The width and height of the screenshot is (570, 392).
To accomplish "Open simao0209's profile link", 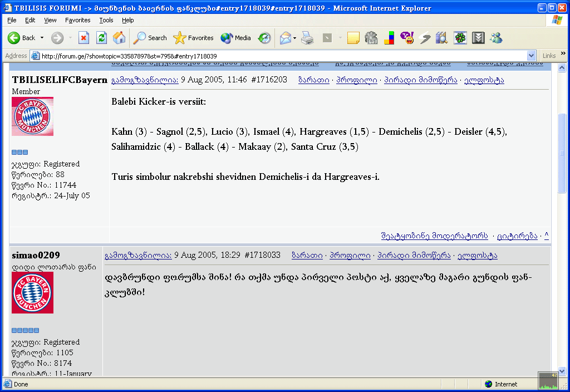I will [x=350, y=255].
